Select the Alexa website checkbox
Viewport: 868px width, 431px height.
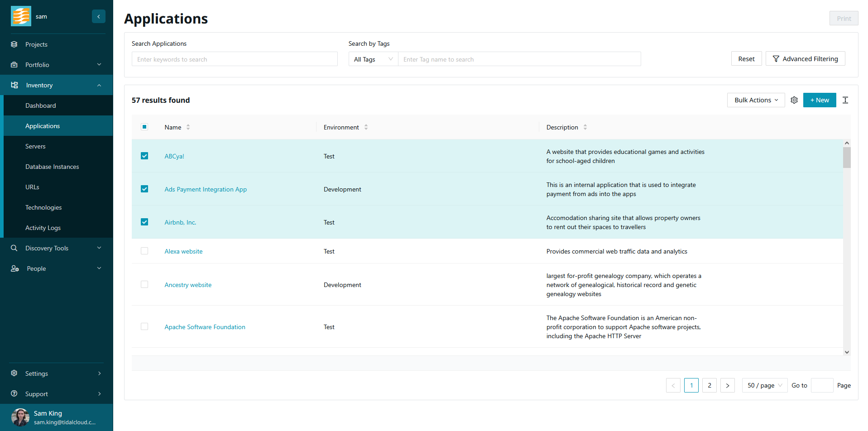pyautogui.click(x=144, y=251)
